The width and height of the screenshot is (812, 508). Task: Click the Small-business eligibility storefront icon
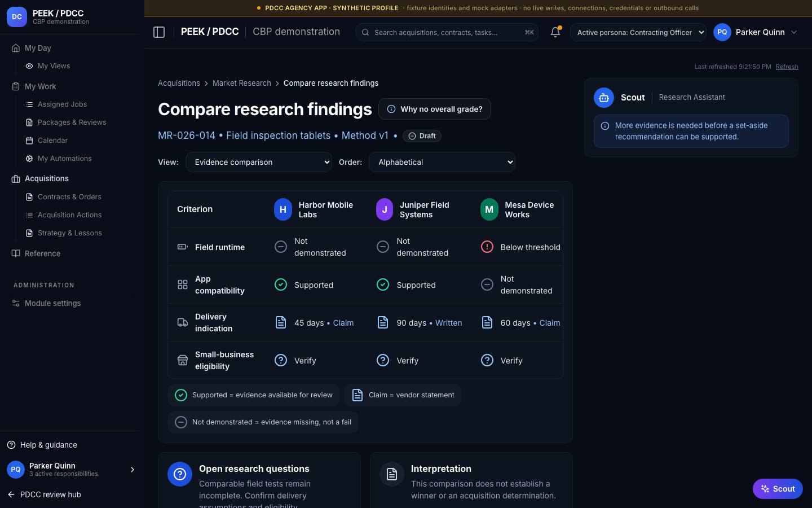[183, 361]
